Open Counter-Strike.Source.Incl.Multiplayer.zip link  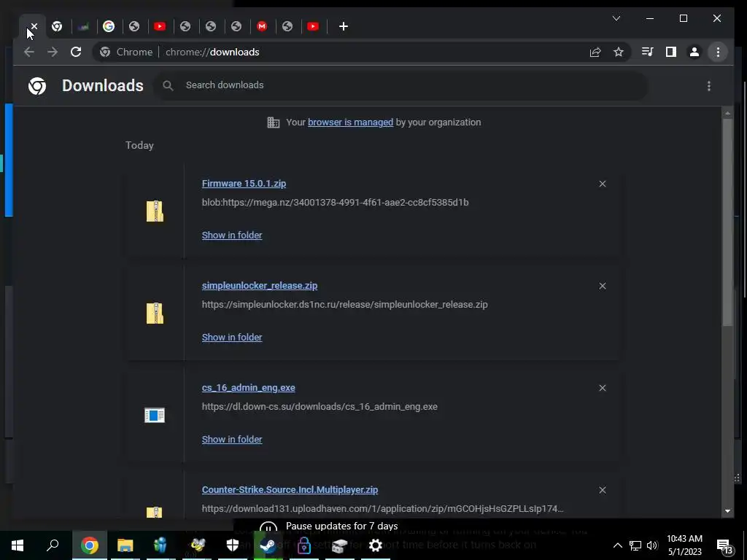tap(290, 489)
